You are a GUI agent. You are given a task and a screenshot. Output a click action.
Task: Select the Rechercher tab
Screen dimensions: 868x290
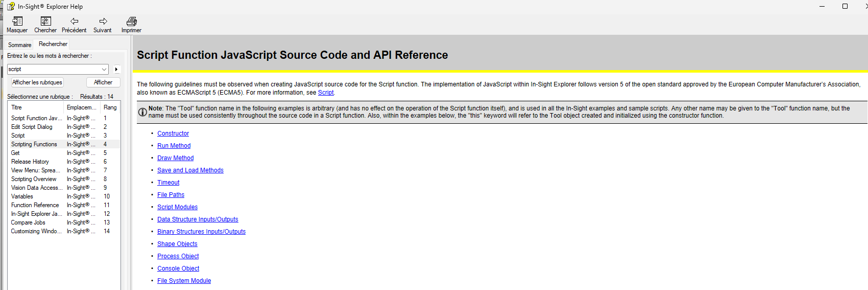click(x=53, y=44)
